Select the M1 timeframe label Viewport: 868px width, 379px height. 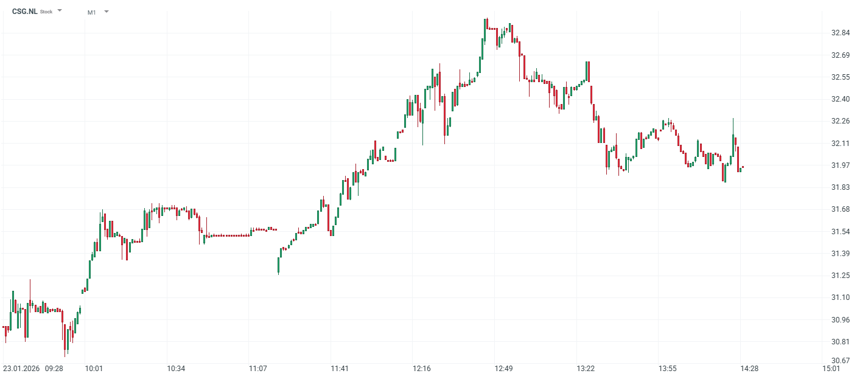click(91, 12)
